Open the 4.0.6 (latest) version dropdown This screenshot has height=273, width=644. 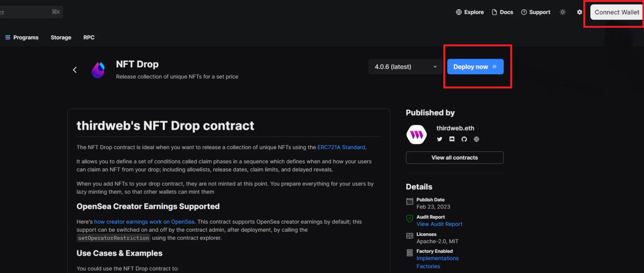click(405, 67)
